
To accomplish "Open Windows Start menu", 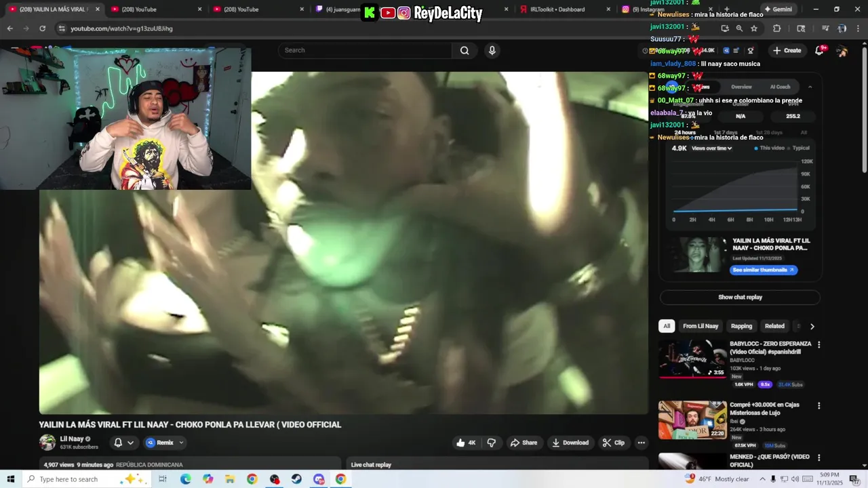I will pyautogui.click(x=11, y=479).
